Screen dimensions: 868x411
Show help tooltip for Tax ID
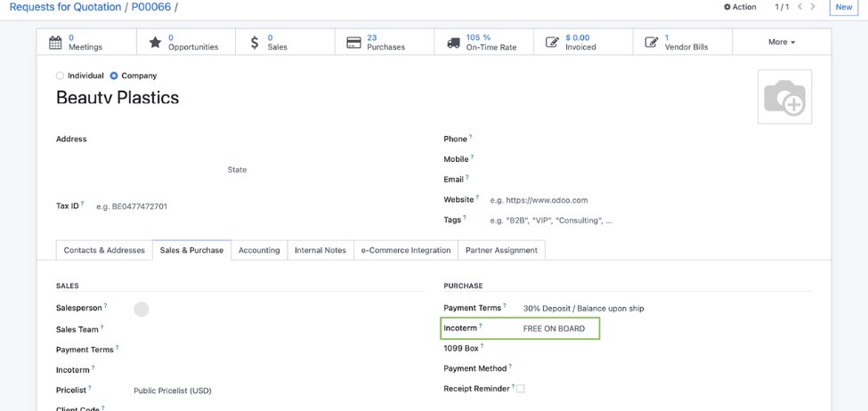click(83, 204)
